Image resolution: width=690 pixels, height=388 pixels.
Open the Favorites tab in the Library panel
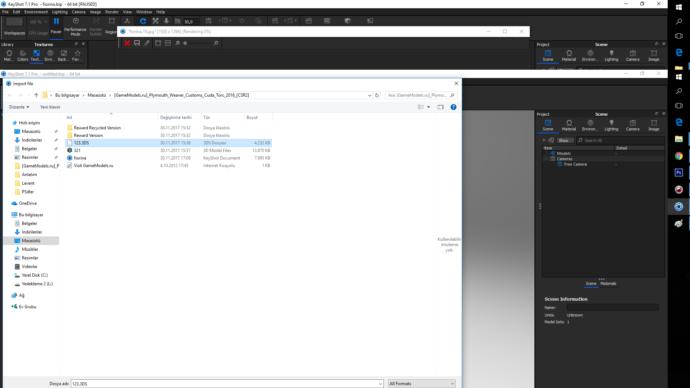pos(77,55)
